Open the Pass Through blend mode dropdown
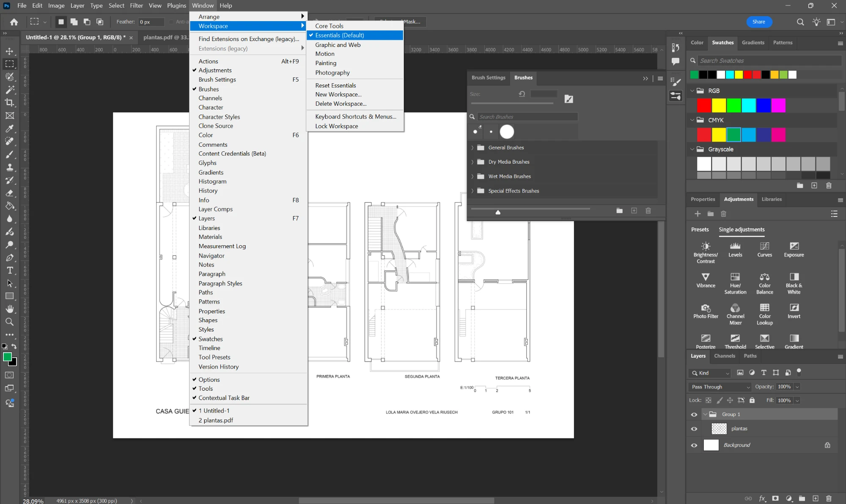This screenshot has width=846, height=504. (x=720, y=387)
